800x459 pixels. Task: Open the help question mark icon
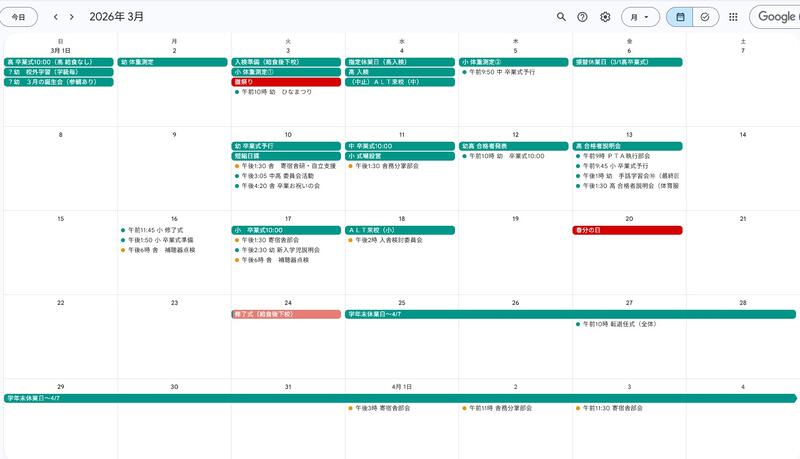pyautogui.click(x=583, y=17)
